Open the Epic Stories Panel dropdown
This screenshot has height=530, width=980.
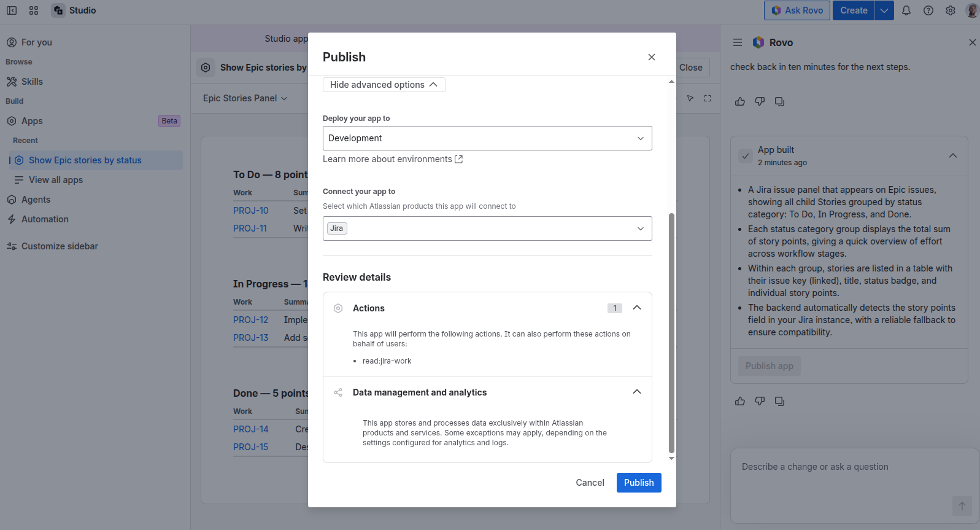245,98
